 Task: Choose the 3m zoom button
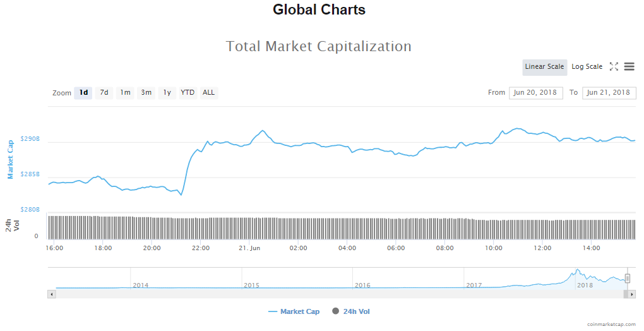pos(146,93)
